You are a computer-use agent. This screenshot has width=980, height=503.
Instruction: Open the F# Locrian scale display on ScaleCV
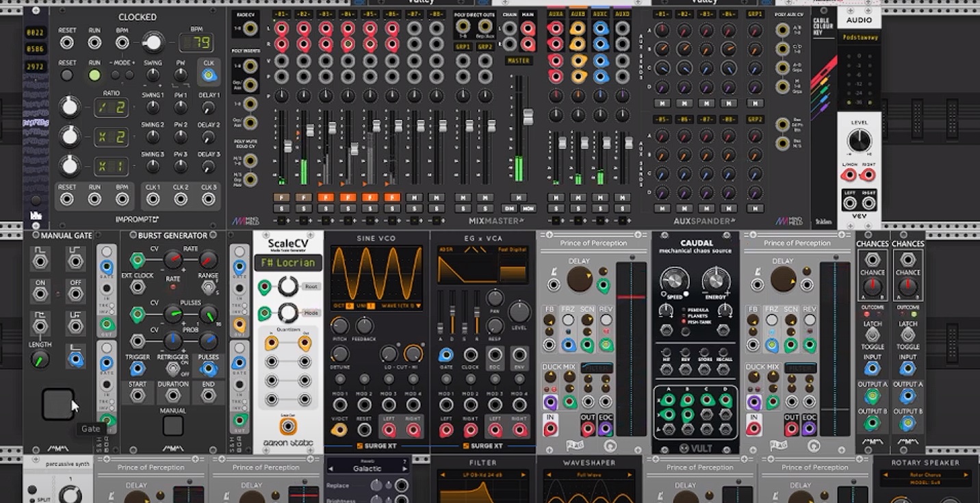point(288,262)
